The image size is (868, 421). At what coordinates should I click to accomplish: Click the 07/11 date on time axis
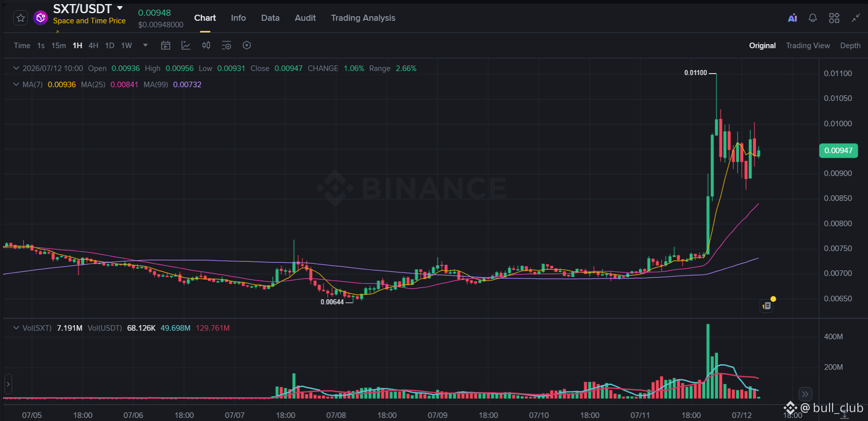pos(640,415)
